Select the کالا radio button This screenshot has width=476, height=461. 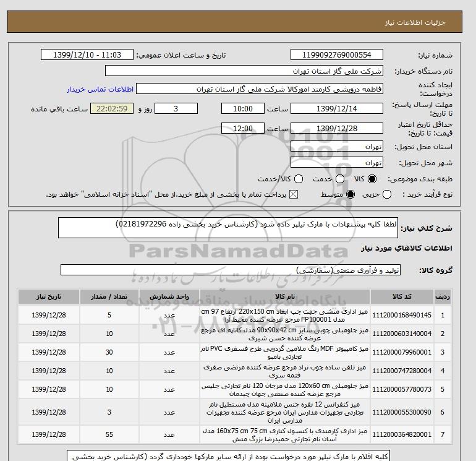(372, 179)
